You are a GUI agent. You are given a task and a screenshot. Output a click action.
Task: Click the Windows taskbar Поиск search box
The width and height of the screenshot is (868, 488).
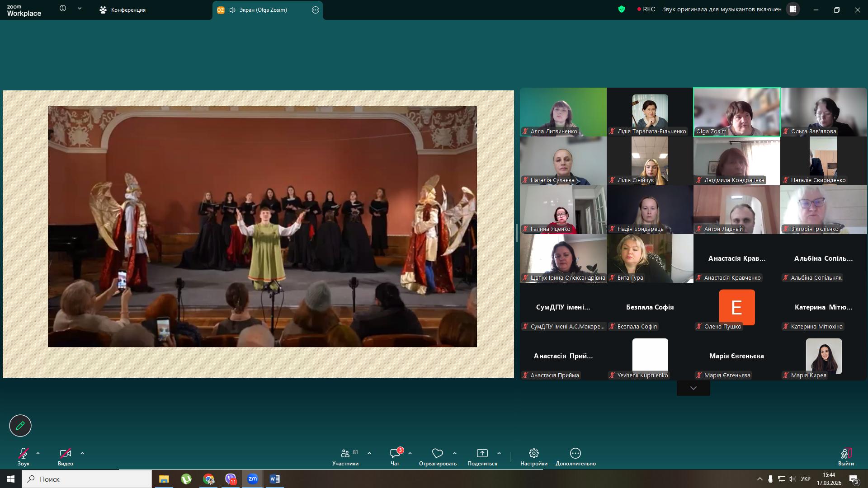pos(87,479)
